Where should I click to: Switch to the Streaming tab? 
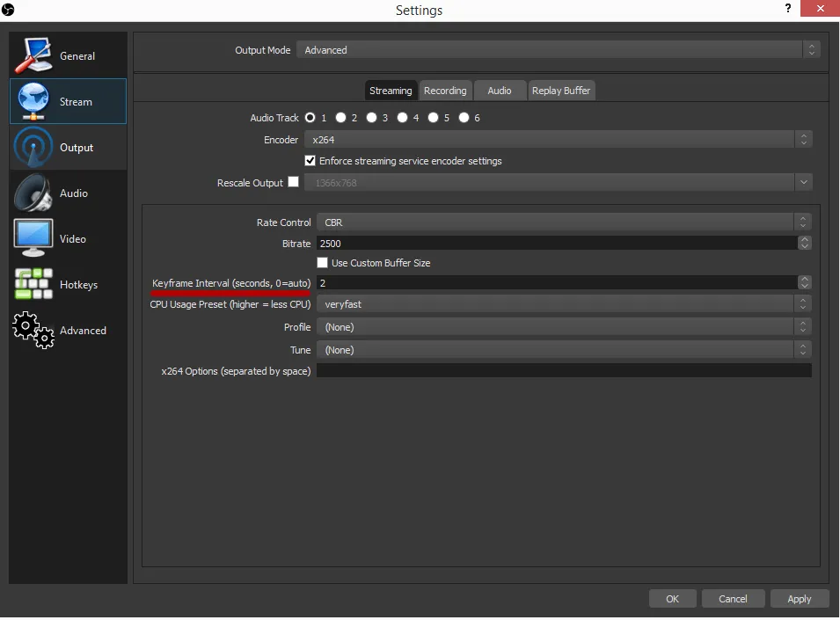[391, 91]
